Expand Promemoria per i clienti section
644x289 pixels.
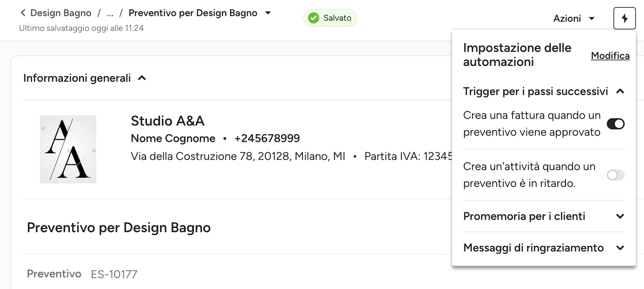pos(620,216)
